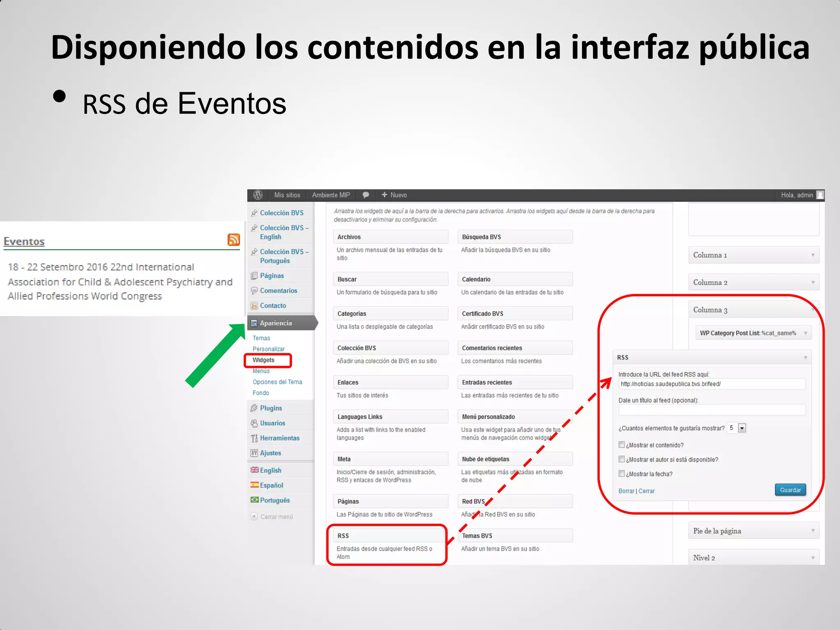This screenshot has width=840, height=630.
Task: Click pin icon next to Colección BVS
Action: pyautogui.click(x=254, y=213)
